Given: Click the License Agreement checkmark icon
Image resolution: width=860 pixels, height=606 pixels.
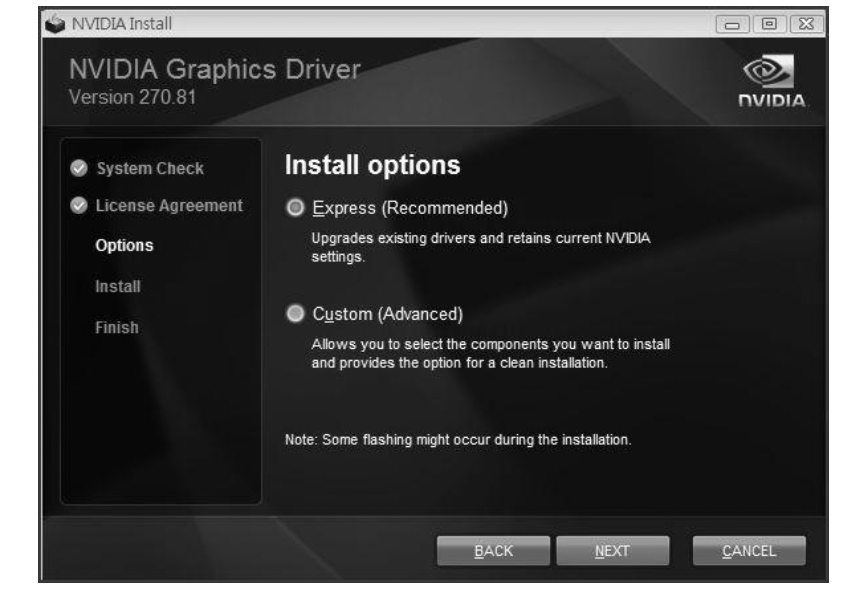Looking at the screenshot, I should pos(79,206).
